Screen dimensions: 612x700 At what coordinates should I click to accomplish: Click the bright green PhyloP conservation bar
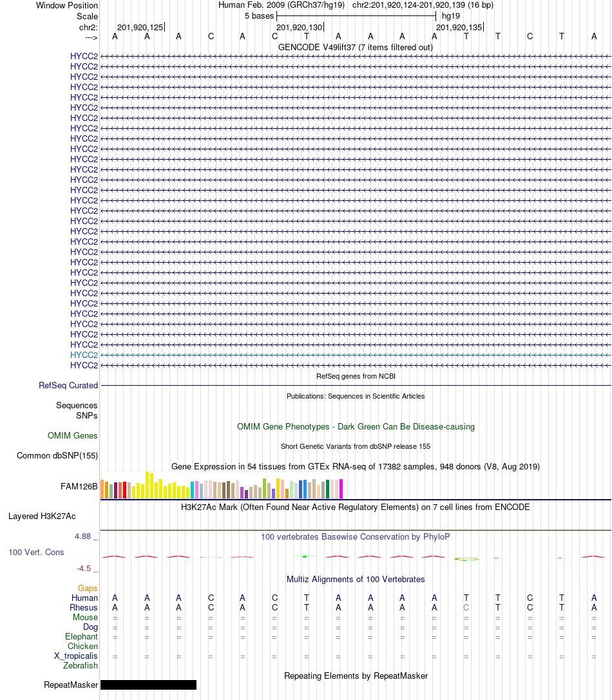pyautogui.click(x=305, y=556)
